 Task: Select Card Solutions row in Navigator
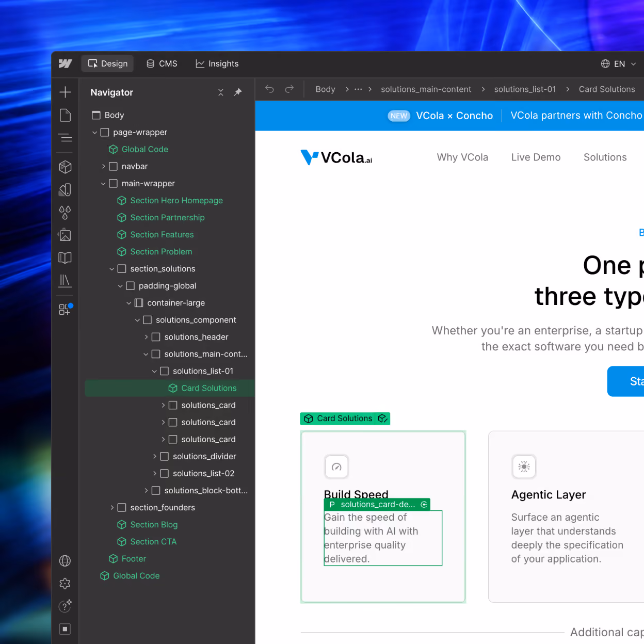tap(170, 388)
